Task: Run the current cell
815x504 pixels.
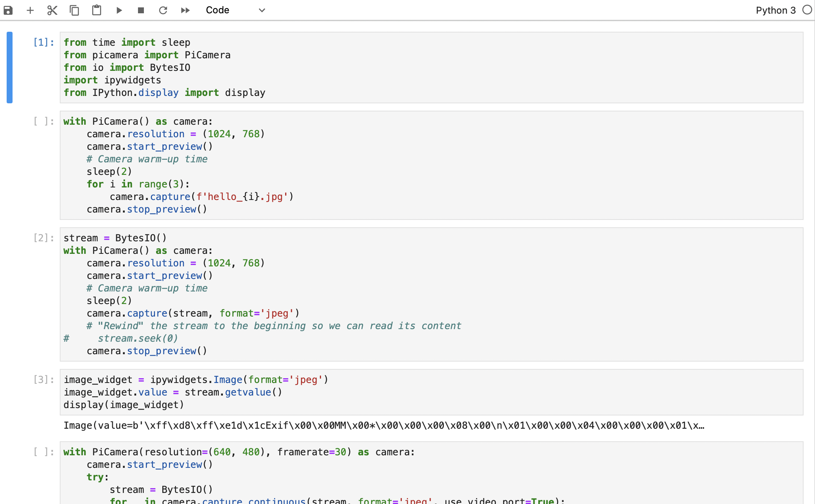Action: (x=119, y=10)
